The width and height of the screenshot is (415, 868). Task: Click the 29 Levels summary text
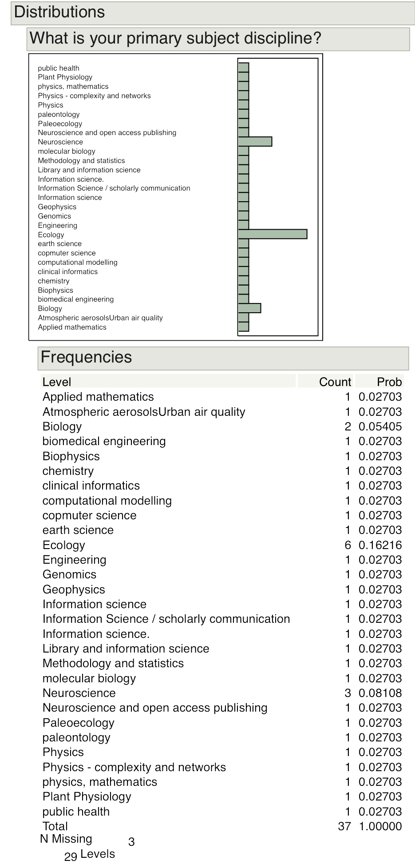[89, 855]
